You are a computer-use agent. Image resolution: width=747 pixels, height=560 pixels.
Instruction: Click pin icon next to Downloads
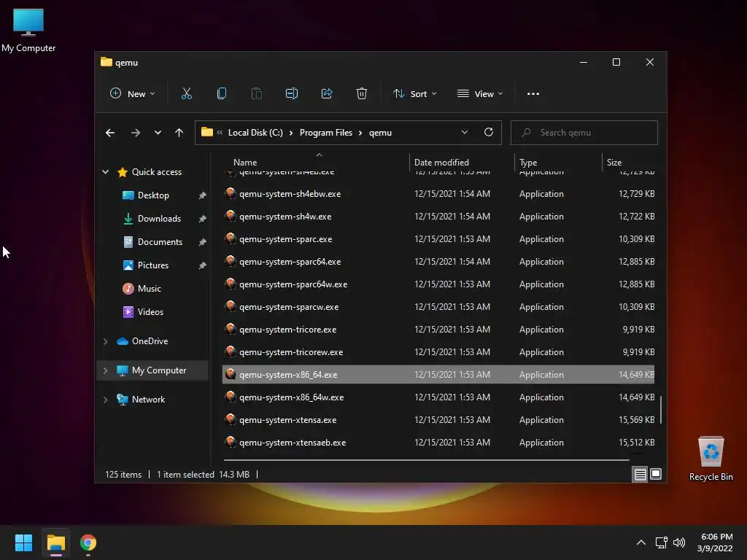click(203, 219)
